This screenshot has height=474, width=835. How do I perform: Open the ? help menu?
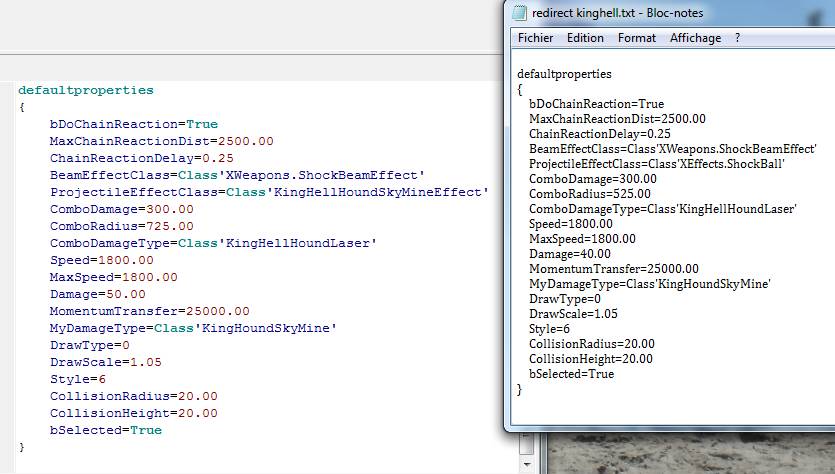[738, 38]
